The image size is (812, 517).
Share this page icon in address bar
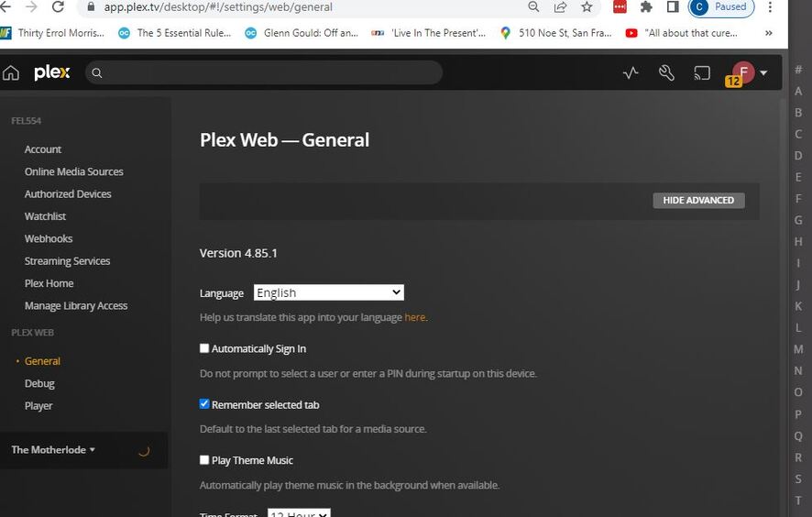pyautogui.click(x=560, y=6)
